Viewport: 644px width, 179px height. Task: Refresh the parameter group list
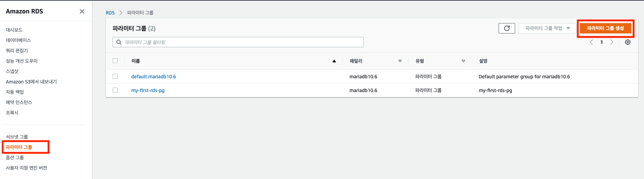[507, 28]
